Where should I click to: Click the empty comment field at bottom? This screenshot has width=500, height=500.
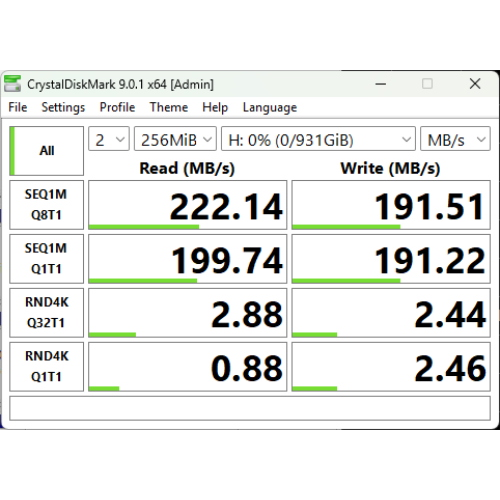[250, 408]
